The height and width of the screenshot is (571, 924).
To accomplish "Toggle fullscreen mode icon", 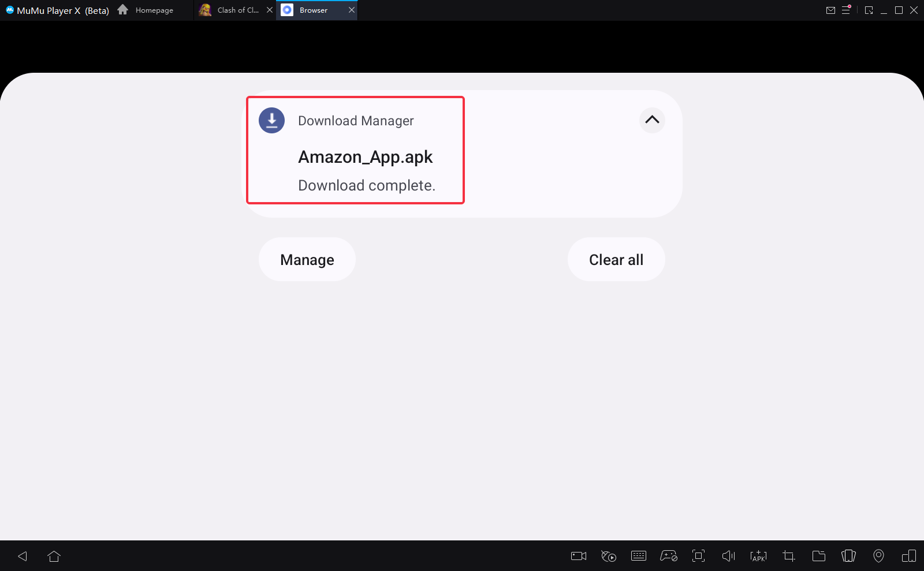I will [699, 556].
